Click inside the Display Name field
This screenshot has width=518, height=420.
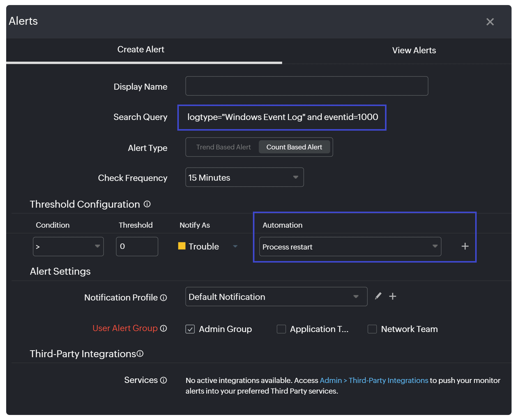pyautogui.click(x=306, y=86)
